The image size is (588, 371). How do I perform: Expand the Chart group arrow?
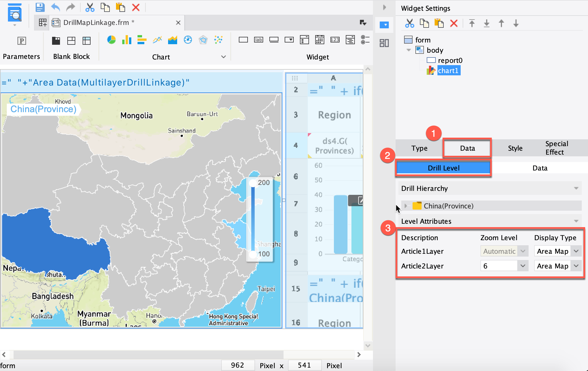224,57
